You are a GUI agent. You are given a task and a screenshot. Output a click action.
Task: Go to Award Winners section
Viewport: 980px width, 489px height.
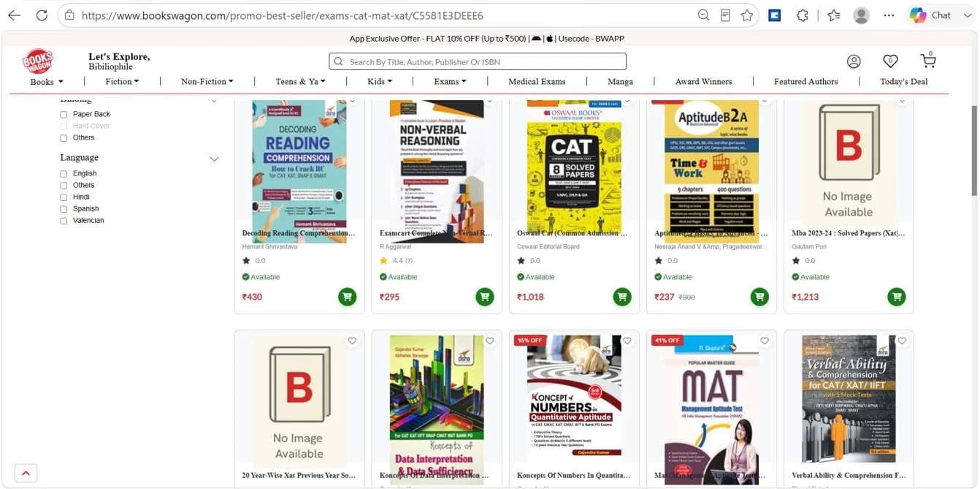tap(703, 82)
